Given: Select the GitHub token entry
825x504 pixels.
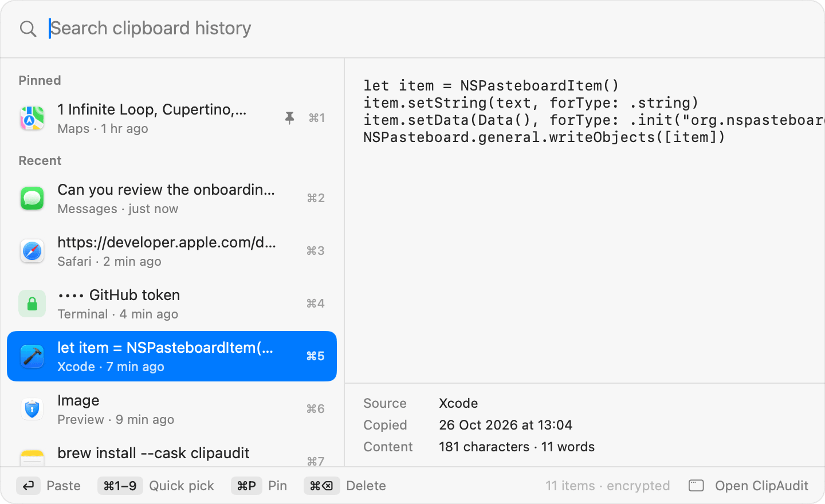Looking at the screenshot, I should (x=172, y=304).
